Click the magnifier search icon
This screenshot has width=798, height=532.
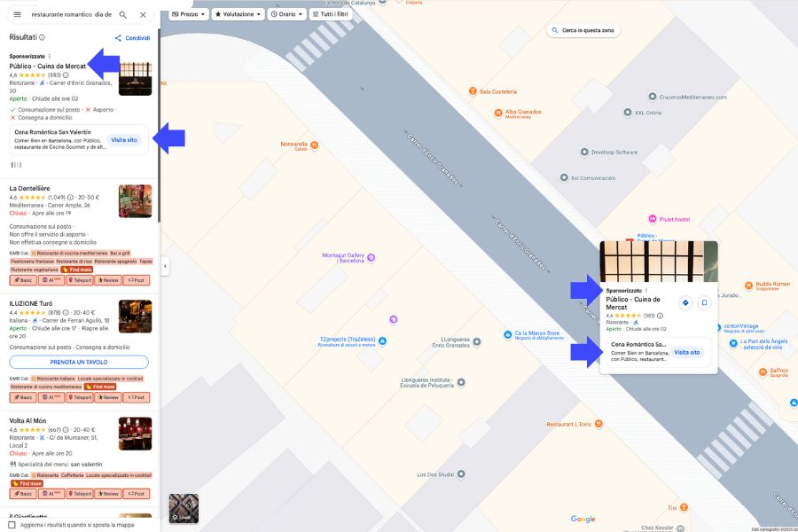[123, 15]
